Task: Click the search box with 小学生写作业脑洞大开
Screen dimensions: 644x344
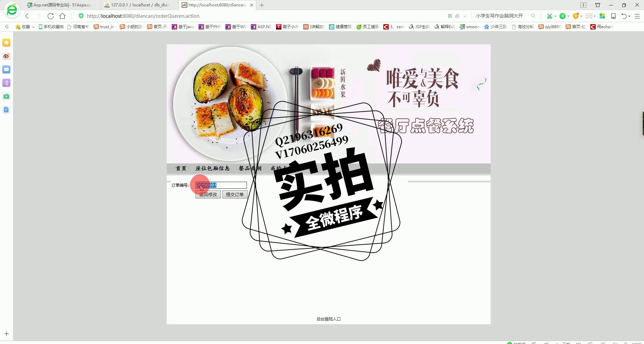Action: click(499, 16)
